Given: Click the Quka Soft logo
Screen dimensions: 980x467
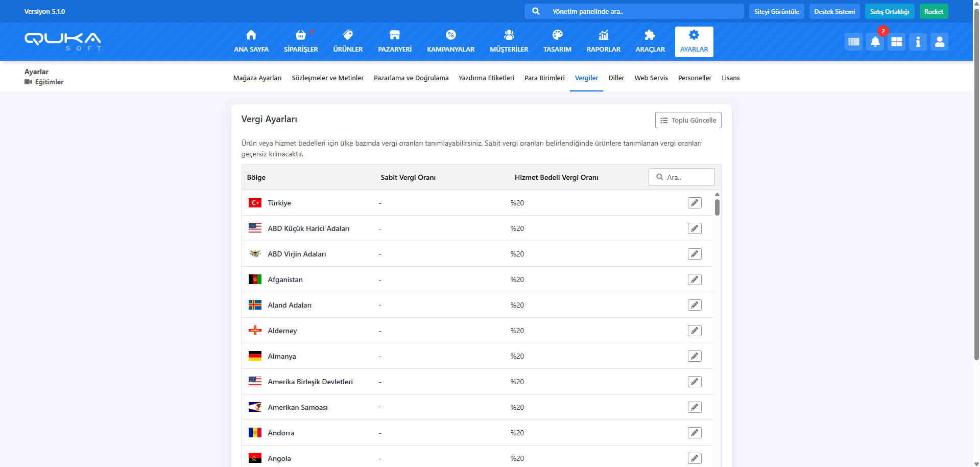Looking at the screenshot, I should pyautogui.click(x=63, y=41).
